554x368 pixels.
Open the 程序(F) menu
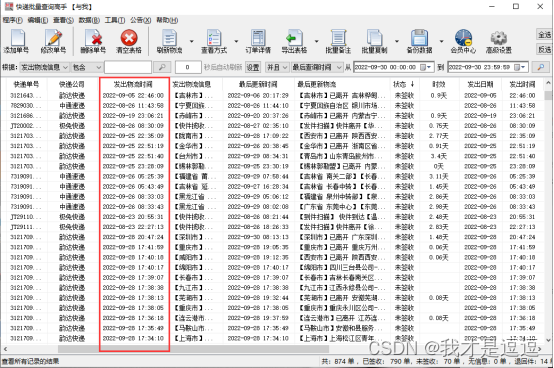click(x=13, y=20)
